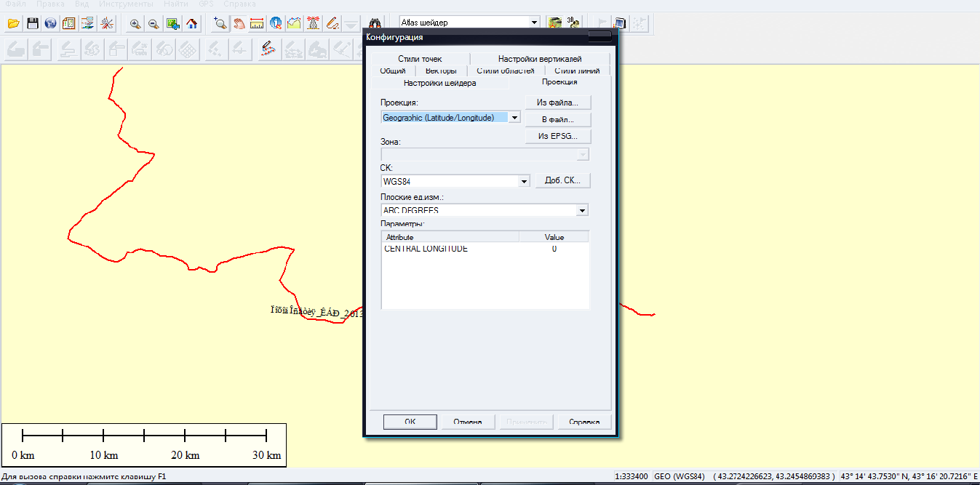Select the Feature Info tool icon
Screen dimensions: 980x485
tap(276, 23)
